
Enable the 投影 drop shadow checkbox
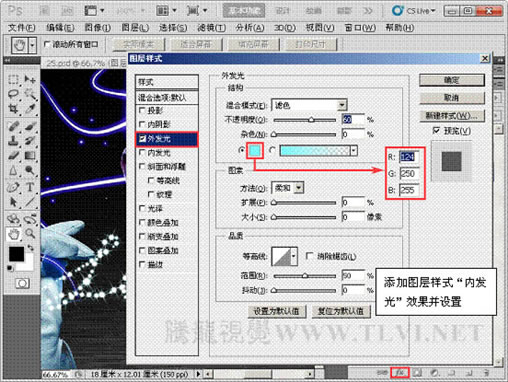pyautogui.click(x=142, y=110)
